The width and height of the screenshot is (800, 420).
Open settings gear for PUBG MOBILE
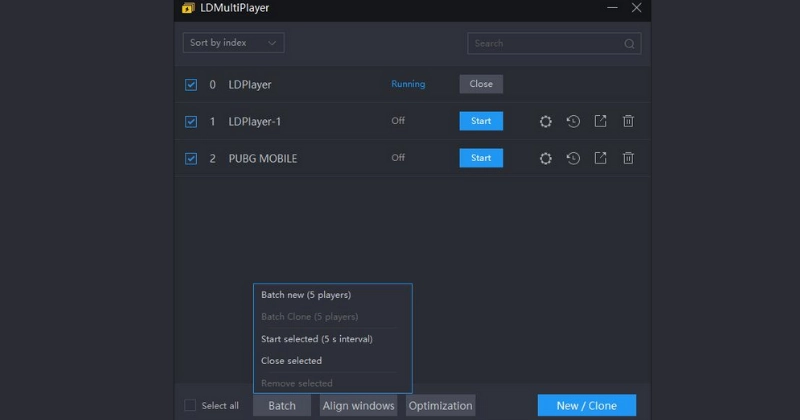tap(545, 158)
